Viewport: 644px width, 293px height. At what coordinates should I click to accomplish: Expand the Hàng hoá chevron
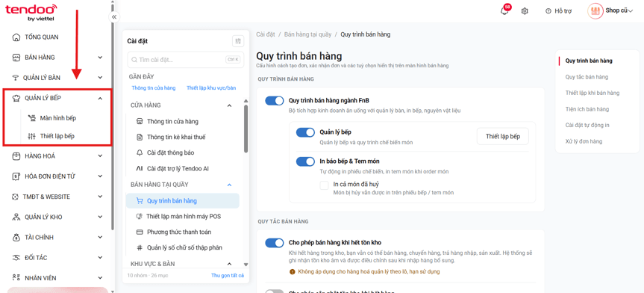tap(100, 156)
